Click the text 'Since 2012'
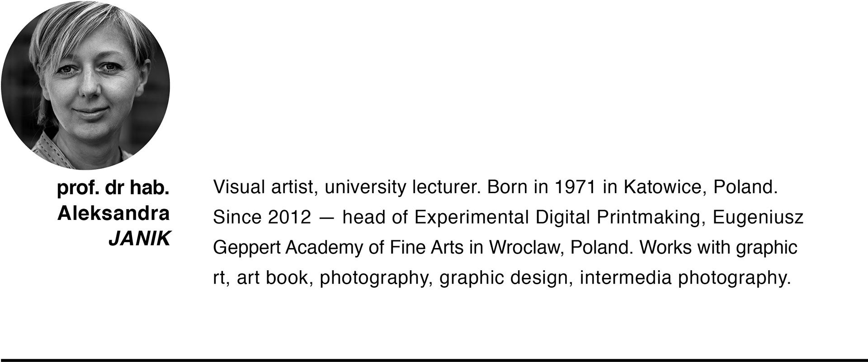Image resolution: width=868 pixels, height=362 pixels. pyautogui.click(x=262, y=217)
